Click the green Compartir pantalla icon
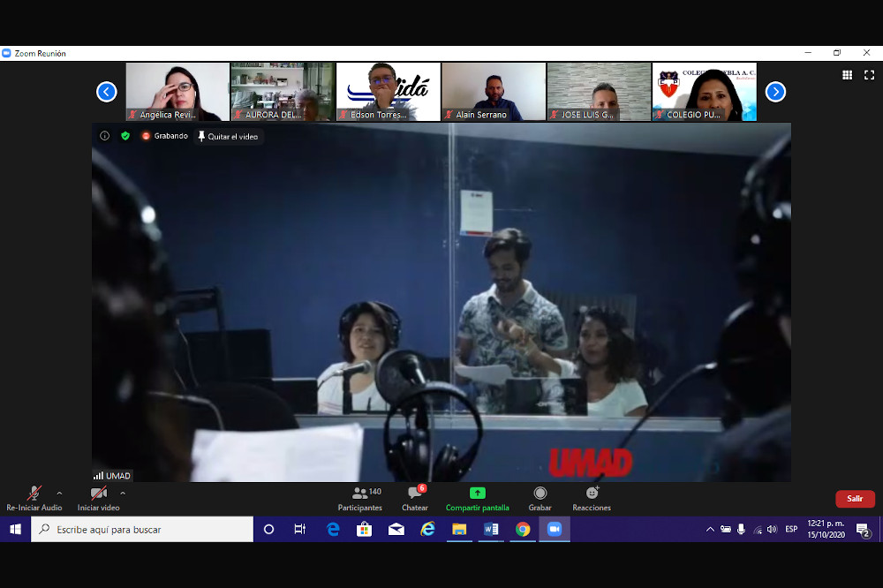The width and height of the screenshot is (883, 588). point(477,494)
